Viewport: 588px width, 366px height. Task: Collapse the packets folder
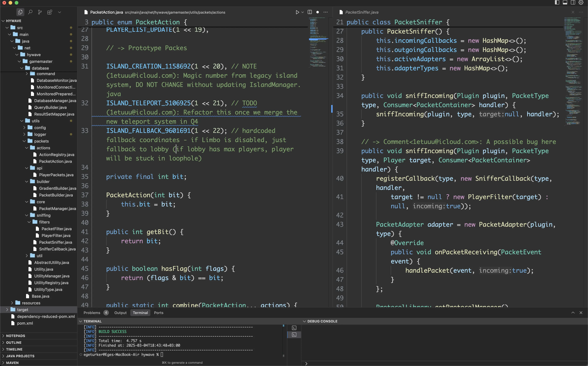tap(39, 141)
